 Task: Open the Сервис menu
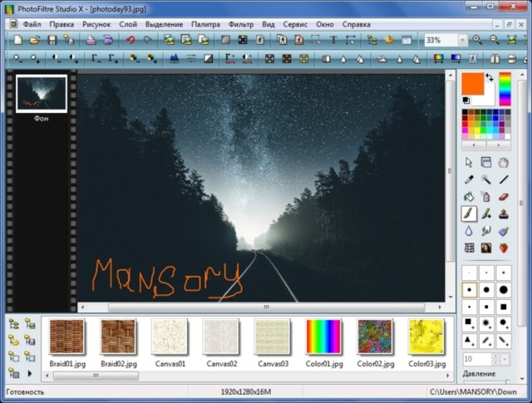point(295,24)
